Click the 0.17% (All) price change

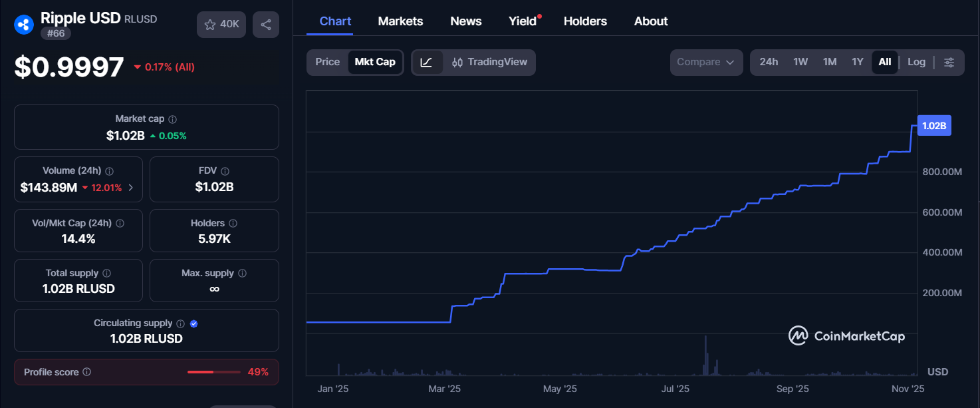164,67
